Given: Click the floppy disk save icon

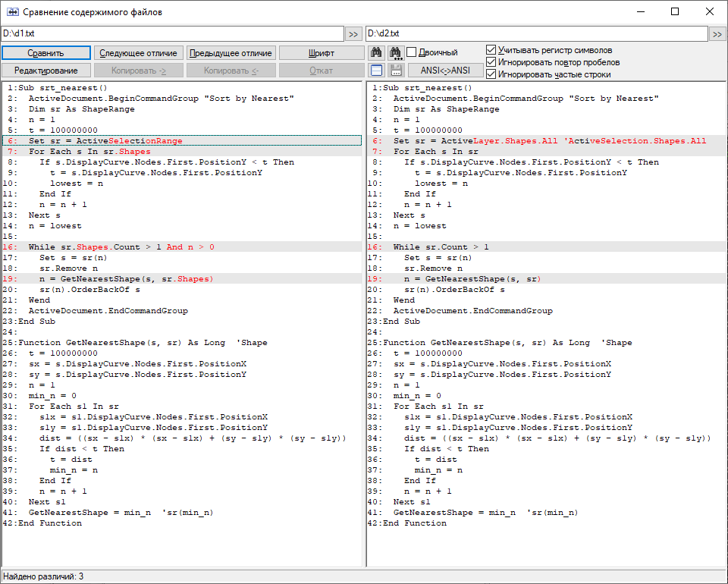Looking at the screenshot, I should [395, 70].
